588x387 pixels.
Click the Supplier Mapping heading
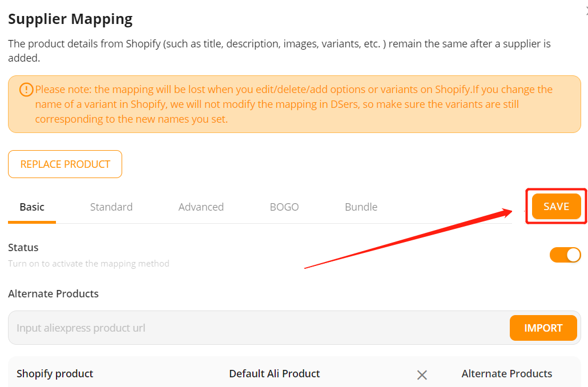click(x=70, y=19)
